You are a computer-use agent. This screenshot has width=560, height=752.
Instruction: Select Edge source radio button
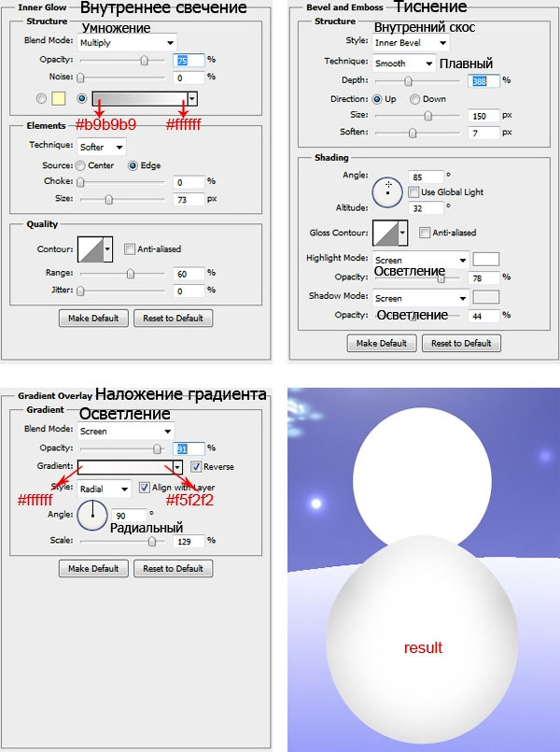133,166
